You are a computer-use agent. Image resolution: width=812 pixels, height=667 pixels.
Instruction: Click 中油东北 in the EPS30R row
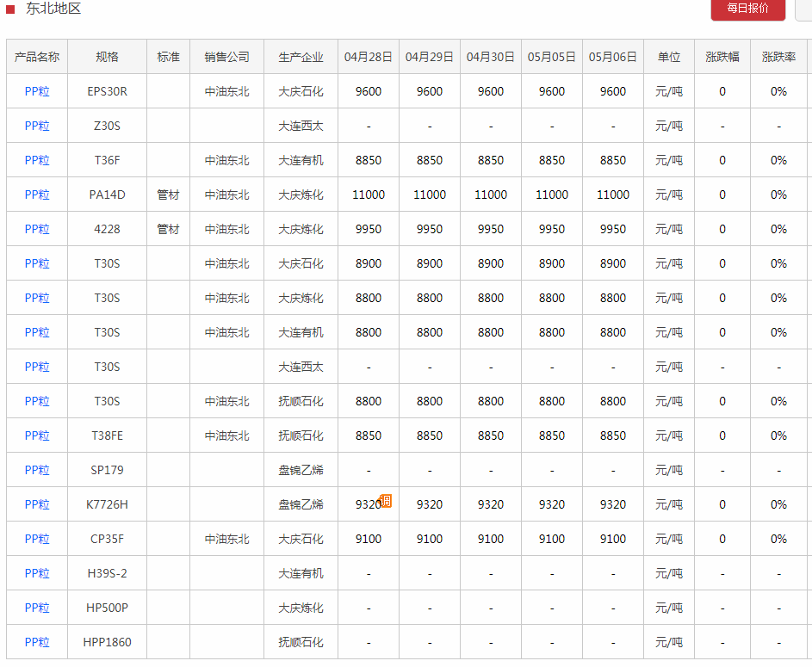[x=226, y=91]
